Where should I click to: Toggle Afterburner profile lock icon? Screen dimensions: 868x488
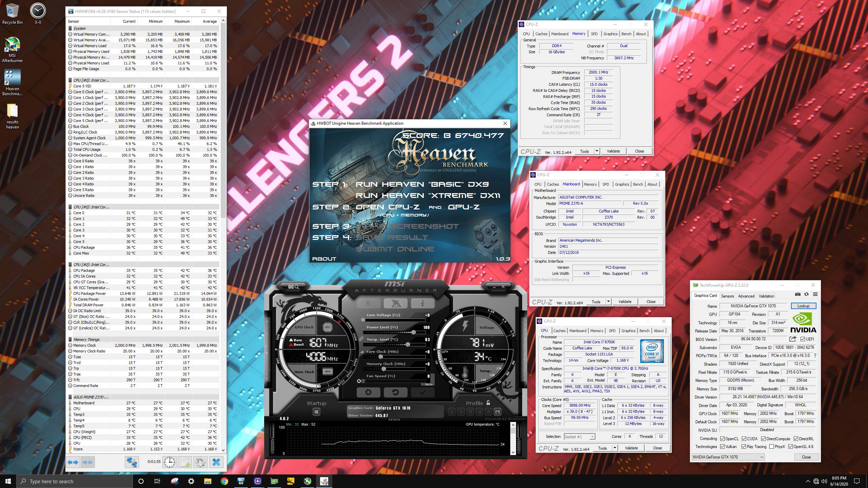(488, 403)
